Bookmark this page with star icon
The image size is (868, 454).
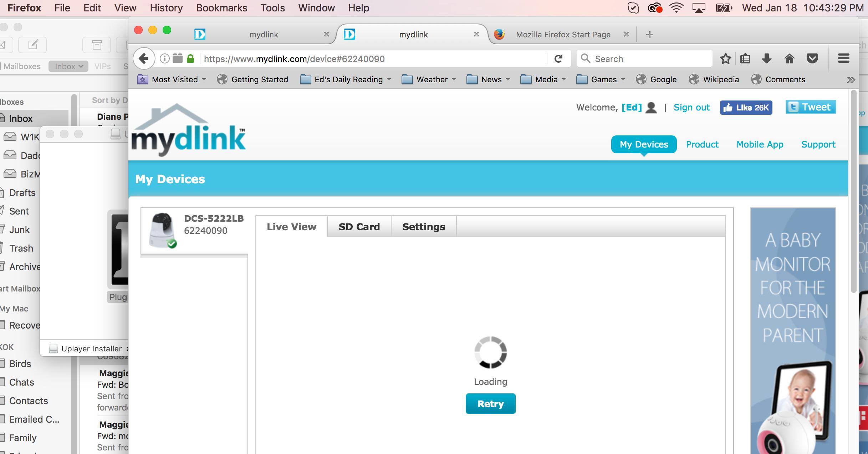(725, 58)
